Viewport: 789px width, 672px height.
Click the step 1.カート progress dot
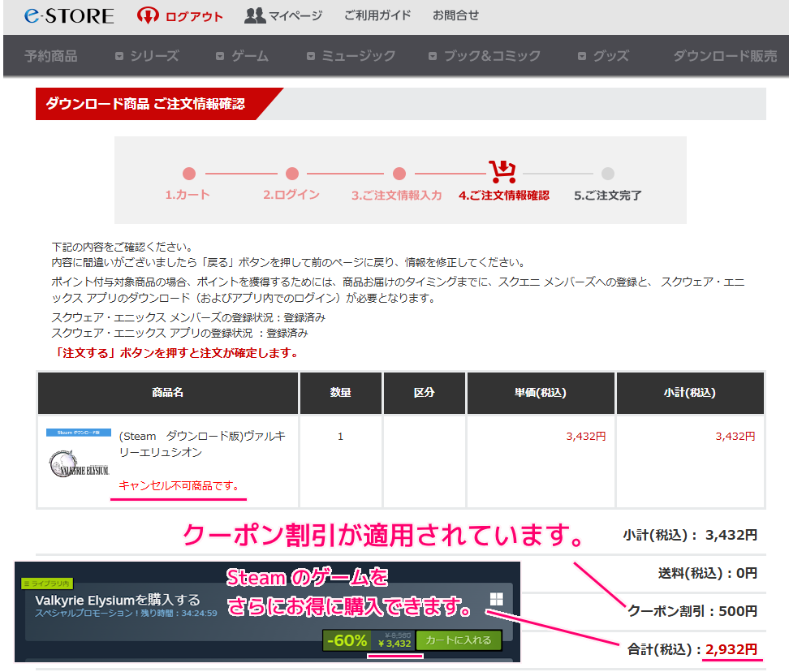point(189,173)
